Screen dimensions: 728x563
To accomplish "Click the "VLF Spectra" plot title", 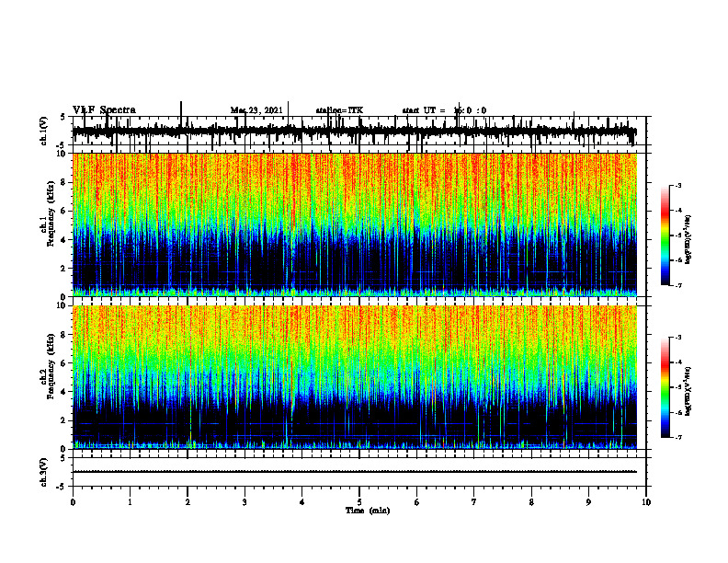I will pos(104,110).
